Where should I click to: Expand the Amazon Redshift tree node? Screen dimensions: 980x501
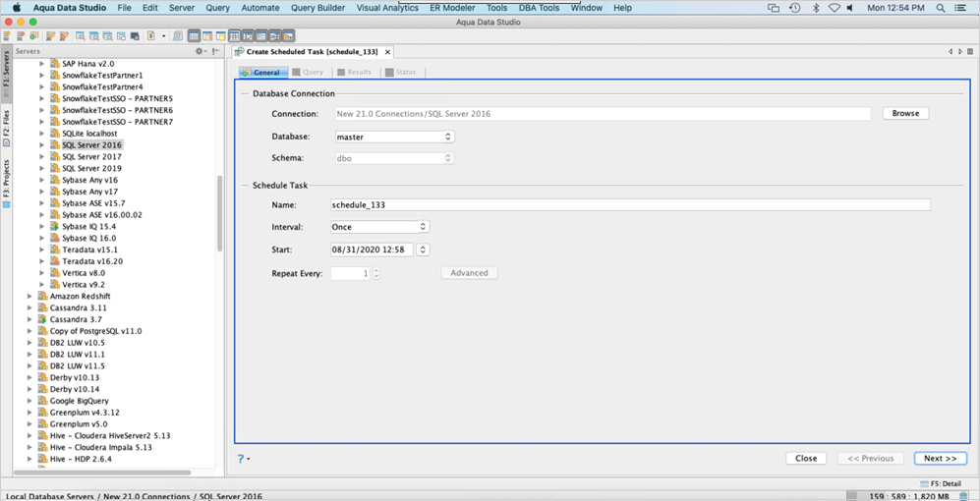(x=29, y=296)
